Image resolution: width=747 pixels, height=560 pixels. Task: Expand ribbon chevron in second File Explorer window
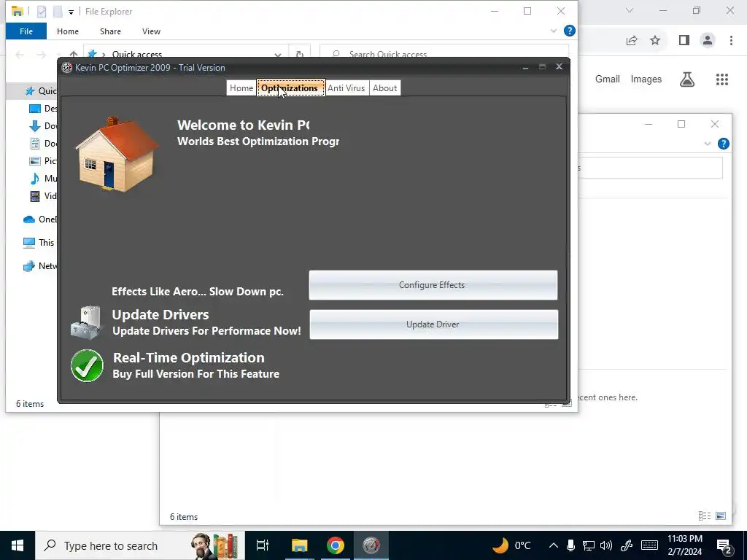tap(708, 144)
